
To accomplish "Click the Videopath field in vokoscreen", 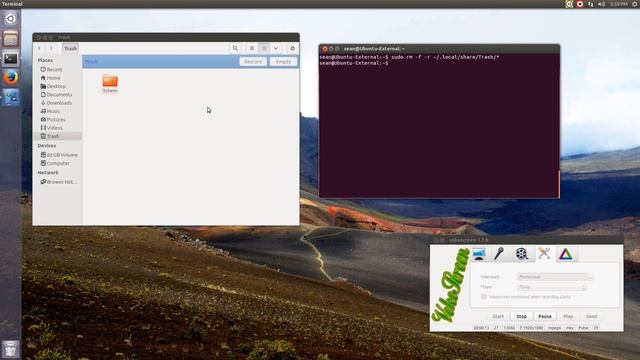I will [552, 277].
